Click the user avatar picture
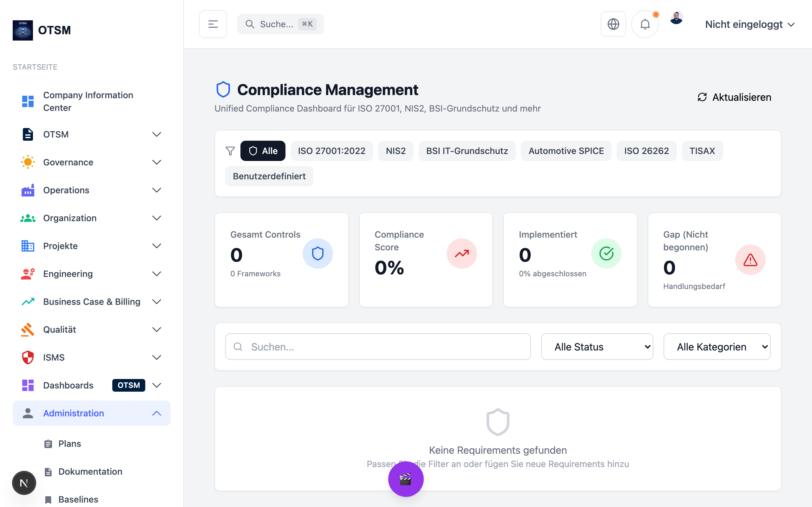This screenshot has width=812, height=507. pos(676,18)
